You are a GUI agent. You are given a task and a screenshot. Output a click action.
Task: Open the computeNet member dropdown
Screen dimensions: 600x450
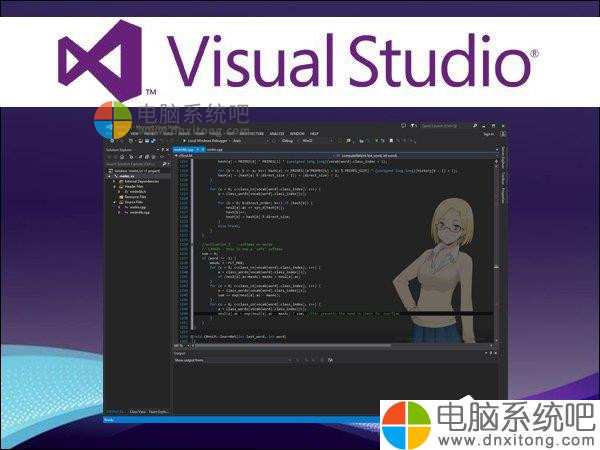click(415, 156)
